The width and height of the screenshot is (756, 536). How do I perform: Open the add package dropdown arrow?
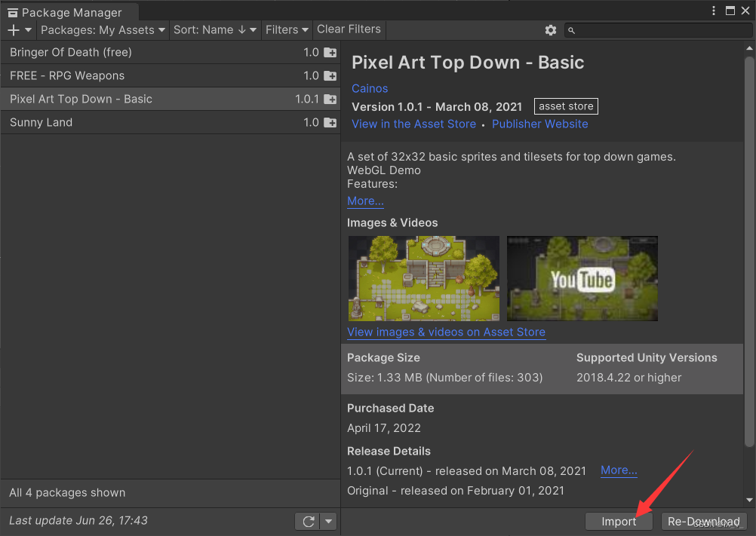pos(28,30)
